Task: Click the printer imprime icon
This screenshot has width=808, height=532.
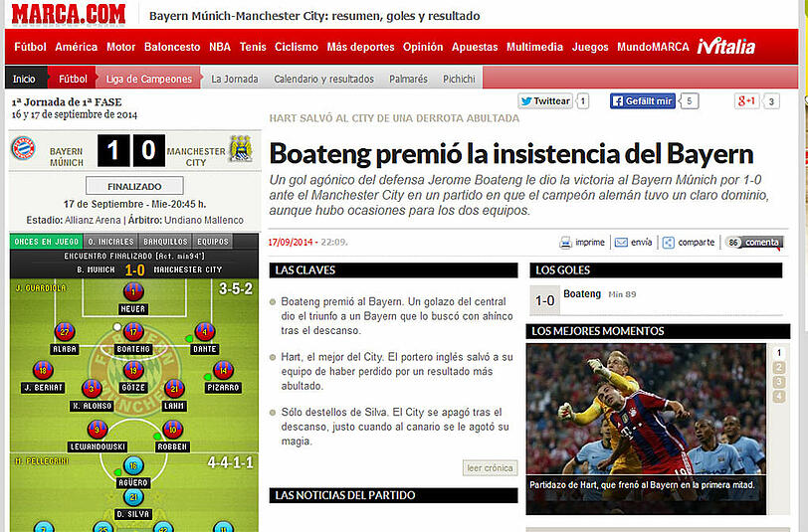Action: [x=565, y=243]
